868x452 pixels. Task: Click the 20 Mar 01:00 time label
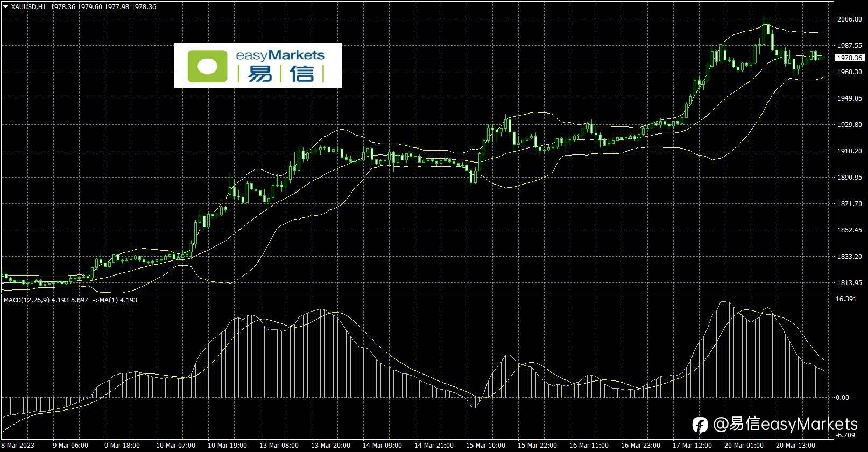tap(744, 446)
